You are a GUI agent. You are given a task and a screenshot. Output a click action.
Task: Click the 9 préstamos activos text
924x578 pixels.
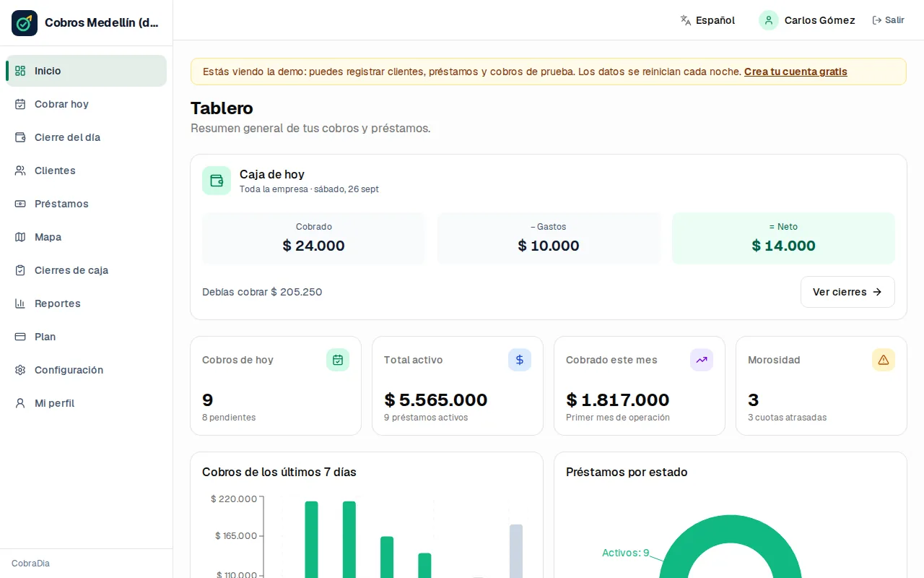(x=426, y=418)
